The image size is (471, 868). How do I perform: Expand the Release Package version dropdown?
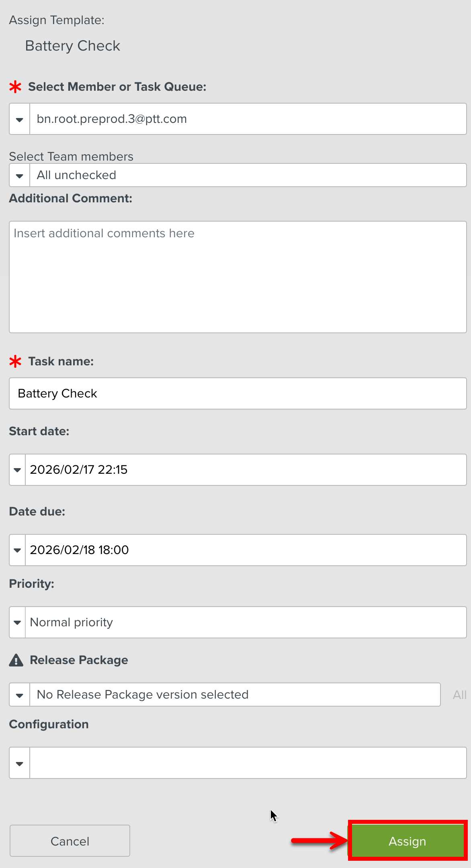pyautogui.click(x=19, y=695)
